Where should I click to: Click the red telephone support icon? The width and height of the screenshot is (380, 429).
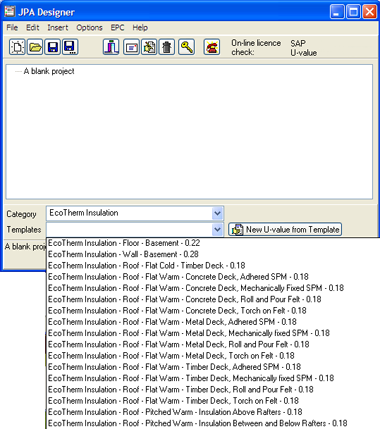[x=212, y=47]
